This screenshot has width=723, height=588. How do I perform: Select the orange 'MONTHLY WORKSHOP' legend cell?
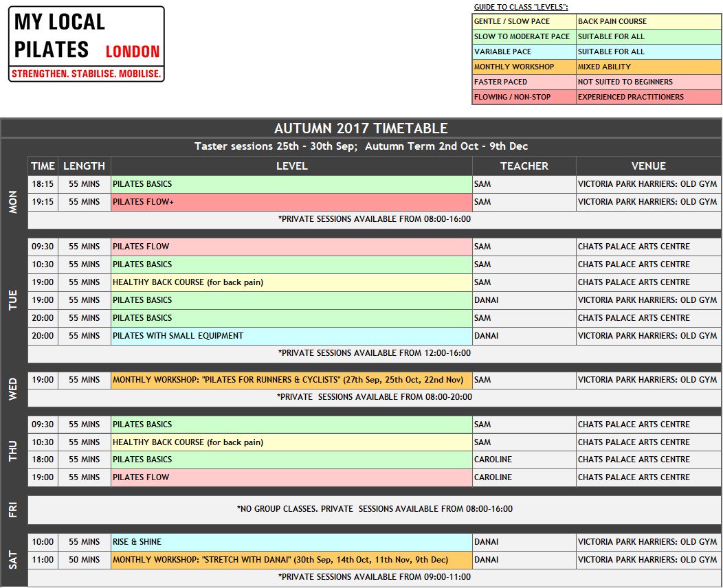tap(524, 67)
